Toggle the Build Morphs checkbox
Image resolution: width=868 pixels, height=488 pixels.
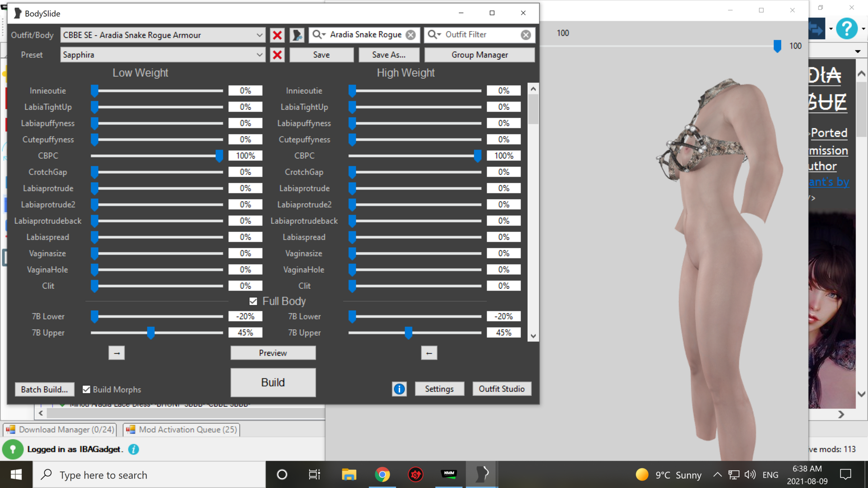coord(86,389)
